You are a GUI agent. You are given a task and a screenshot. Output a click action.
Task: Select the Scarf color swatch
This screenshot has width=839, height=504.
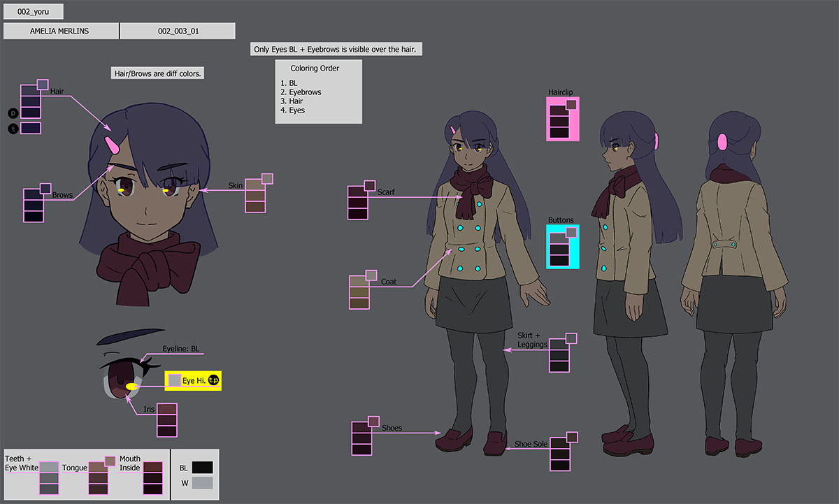click(357, 203)
